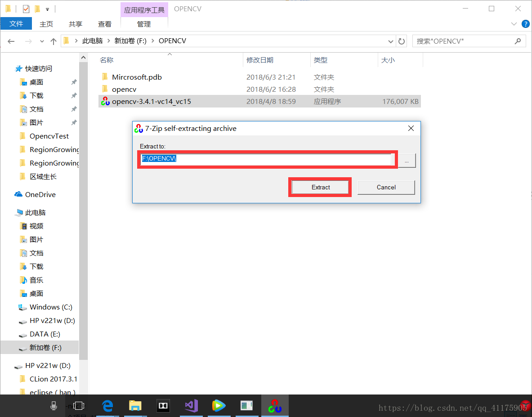Go back with the back arrow
532x417 pixels.
[11, 41]
